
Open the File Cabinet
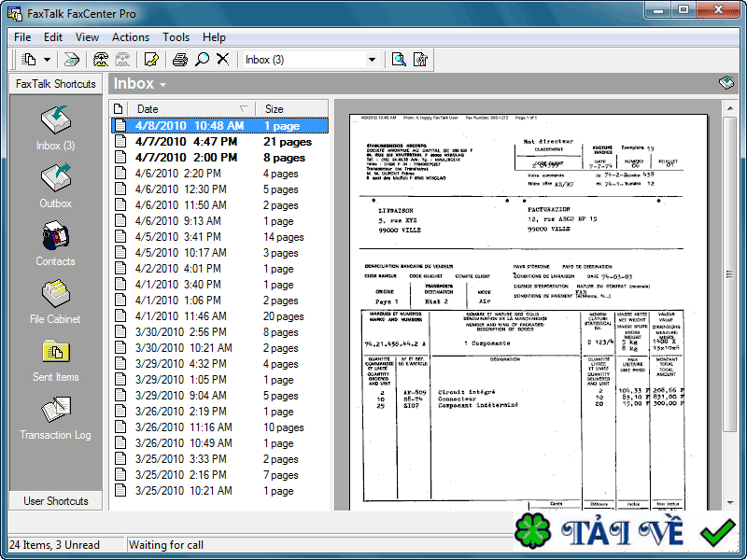[55, 301]
